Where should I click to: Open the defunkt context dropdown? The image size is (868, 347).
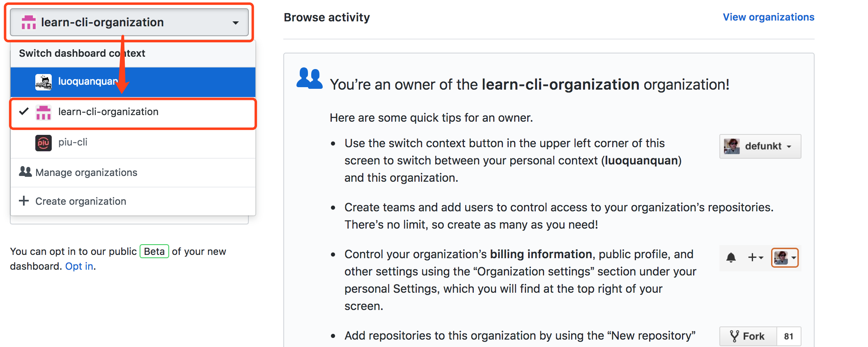(760, 146)
